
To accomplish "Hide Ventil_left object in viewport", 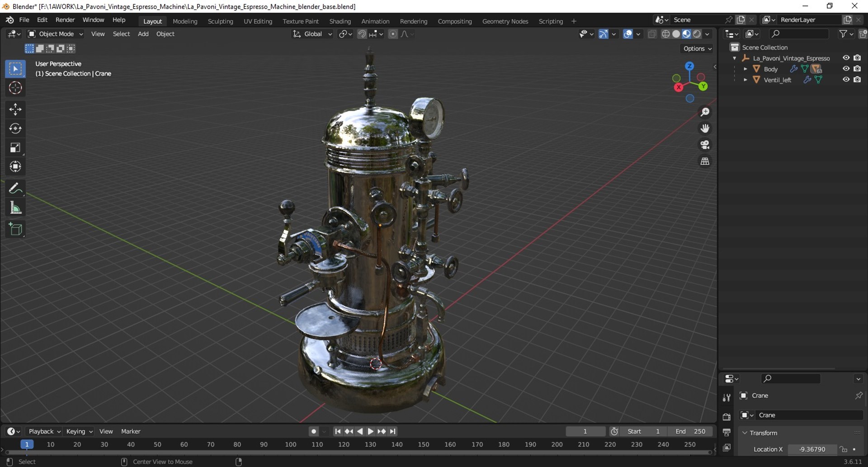I will coord(846,80).
